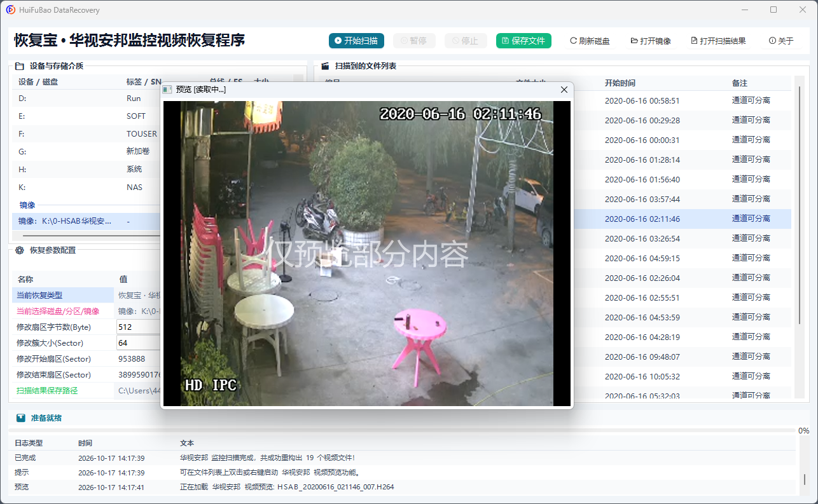The height and width of the screenshot is (504, 818).
Task: Start scanning with the 开始扫描 button
Action: 356,41
